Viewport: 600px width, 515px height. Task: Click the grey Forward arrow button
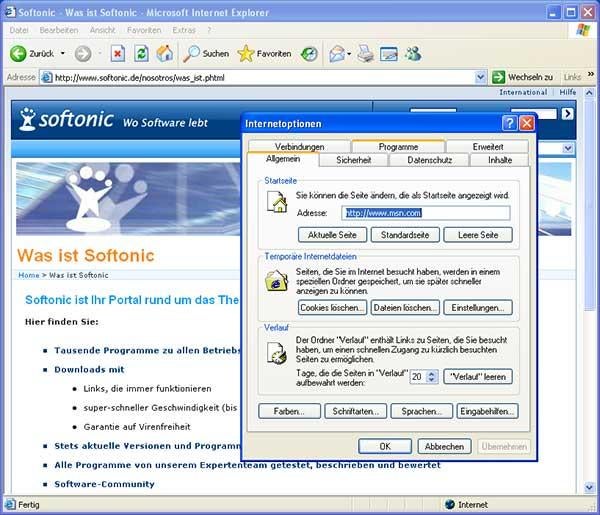[83, 54]
